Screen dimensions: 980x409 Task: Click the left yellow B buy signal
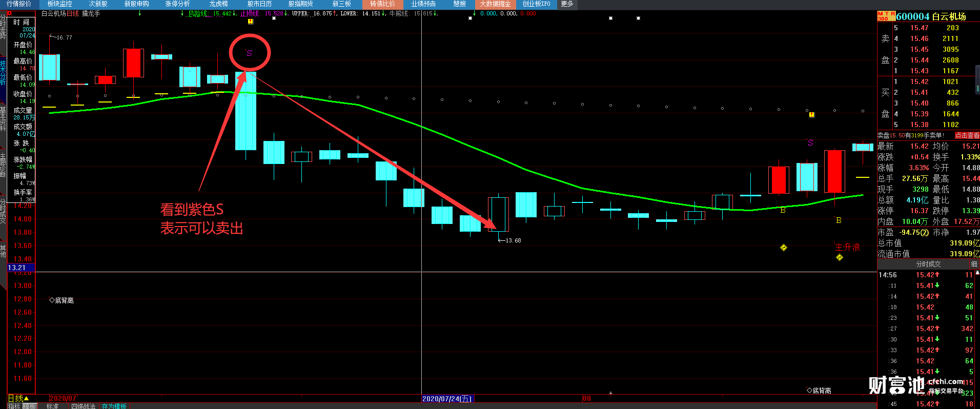click(783, 210)
